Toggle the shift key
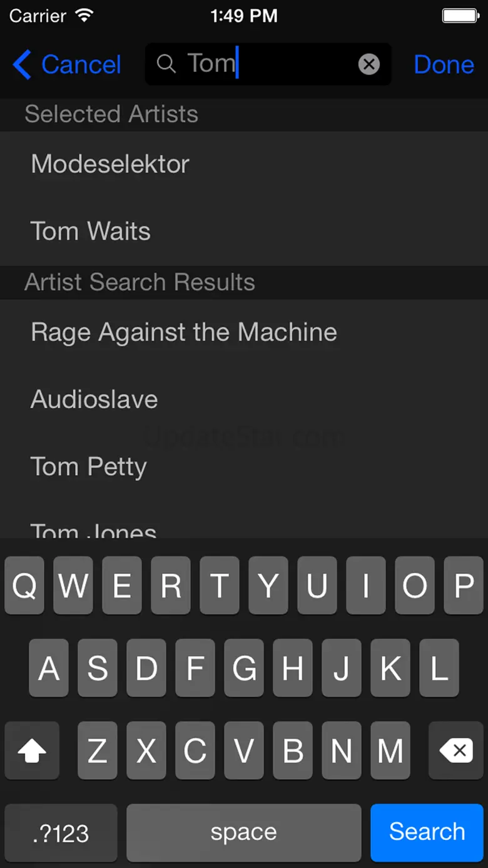The height and width of the screenshot is (868, 488). point(32,751)
